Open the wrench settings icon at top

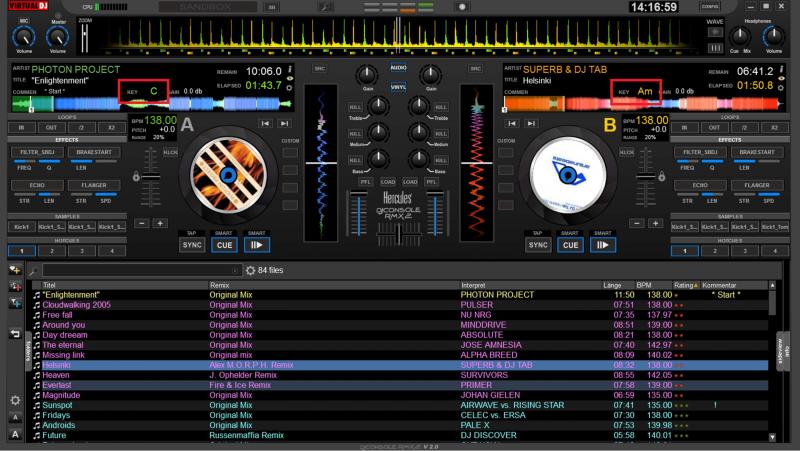pyautogui.click(x=323, y=7)
